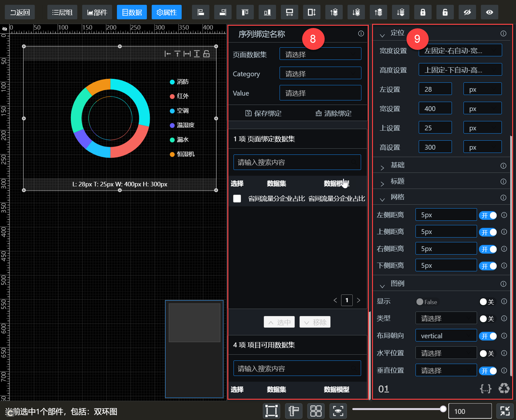Click the align top toolbar icon
This screenshot has width=516, height=420.
click(245, 12)
